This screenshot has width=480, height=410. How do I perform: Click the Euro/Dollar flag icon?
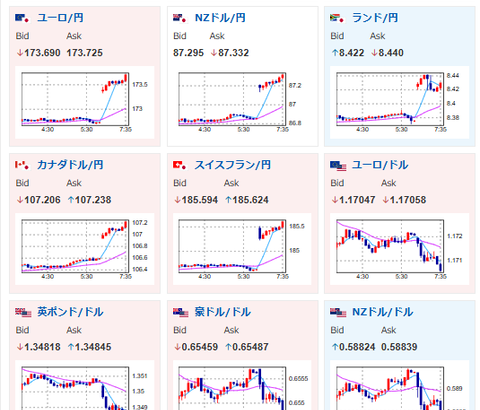[338, 165]
